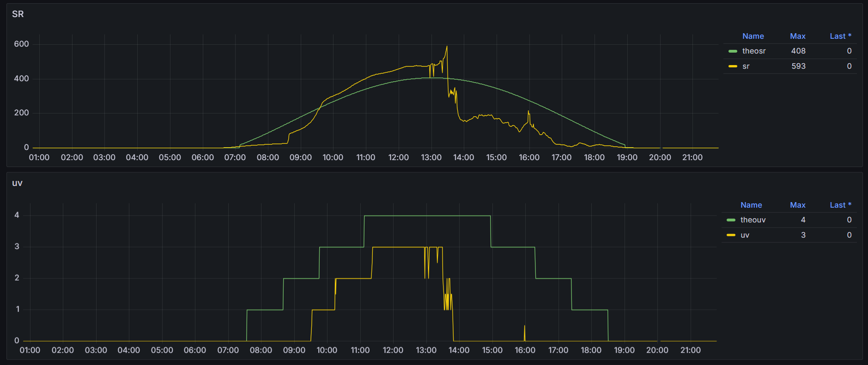Click the 21:00 x-axis label in SR panel
Screen dimensions: 868x365
coord(692,157)
